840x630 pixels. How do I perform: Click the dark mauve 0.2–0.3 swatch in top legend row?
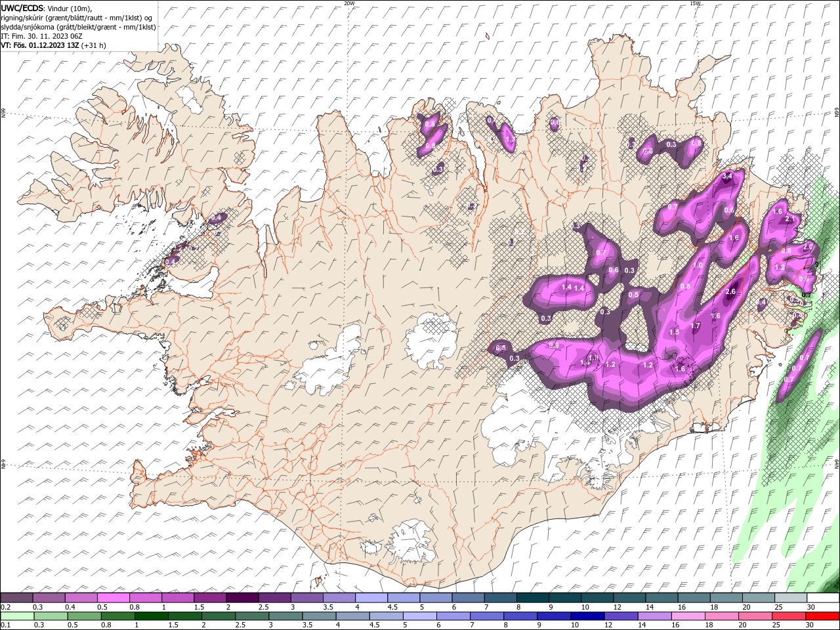17,598
